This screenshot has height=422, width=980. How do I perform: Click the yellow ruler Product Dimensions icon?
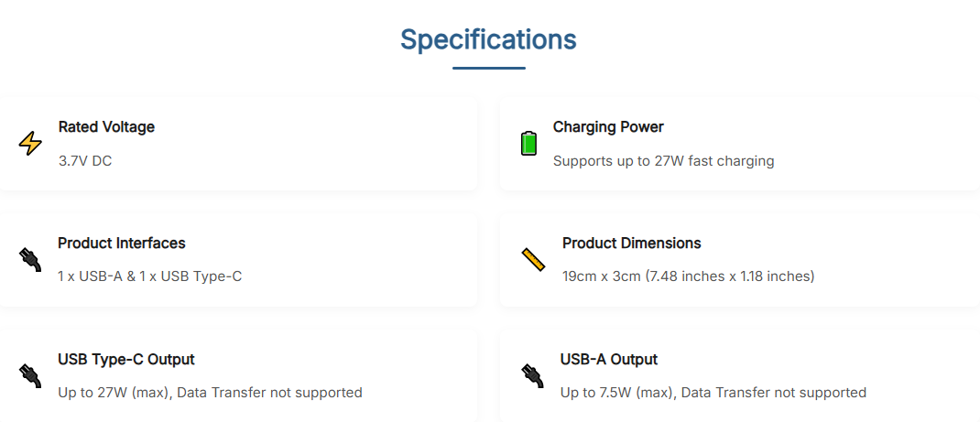533,259
